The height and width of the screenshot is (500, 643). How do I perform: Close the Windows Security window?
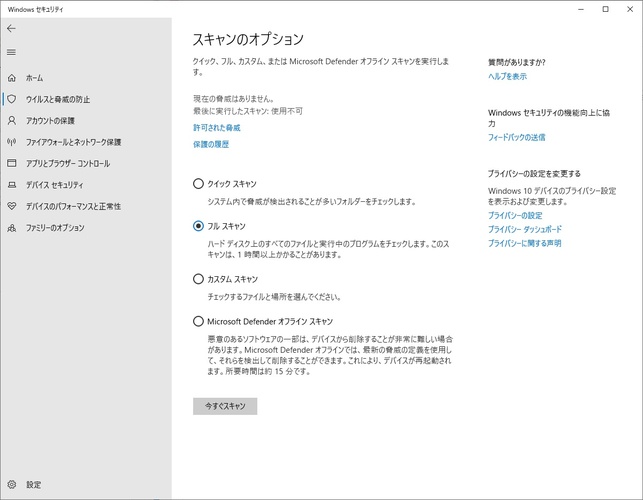click(x=630, y=9)
